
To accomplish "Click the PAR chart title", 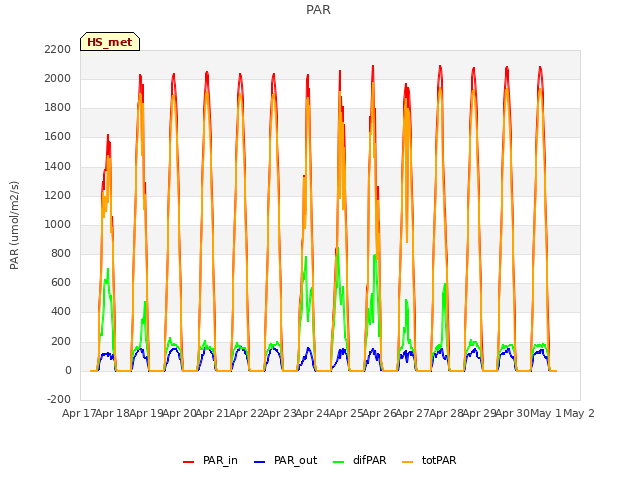I will [x=318, y=10].
